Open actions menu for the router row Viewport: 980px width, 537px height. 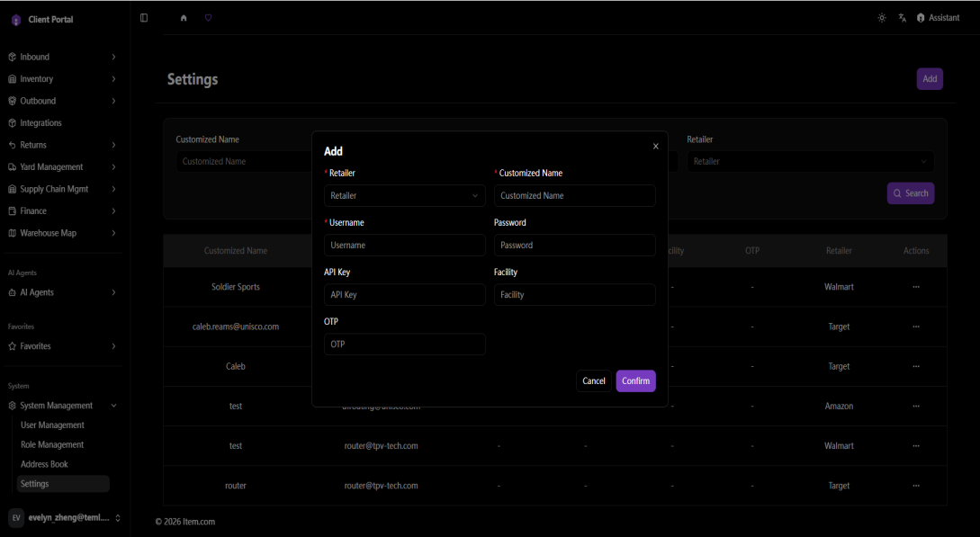point(916,486)
